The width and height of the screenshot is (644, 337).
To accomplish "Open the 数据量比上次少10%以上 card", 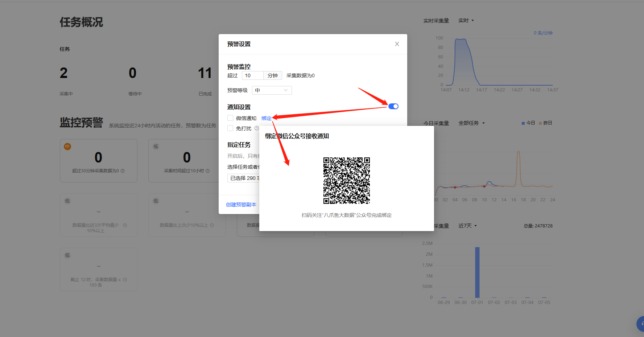I will [187, 215].
